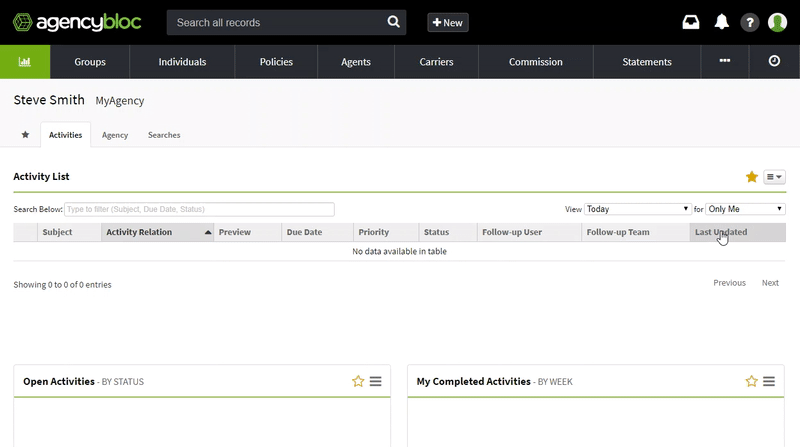Screen dimensions: 800x447
Task: Click 'No data available in table' text
Action: point(399,251)
